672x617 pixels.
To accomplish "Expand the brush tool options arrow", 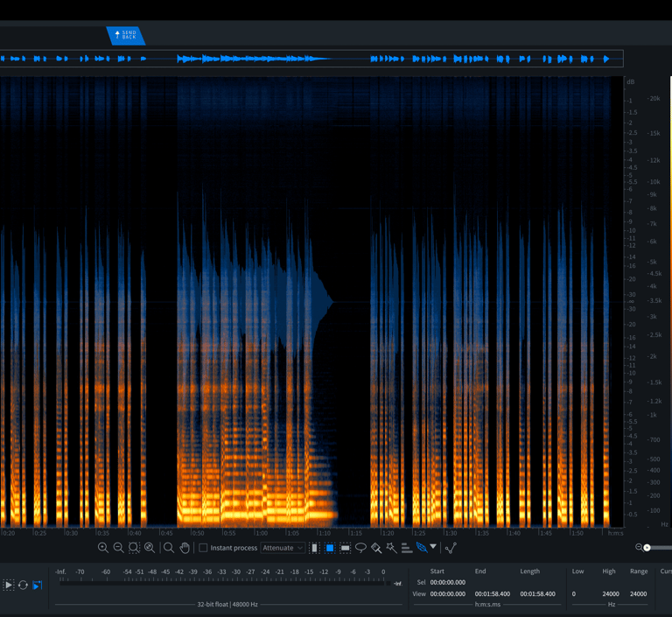I will pyautogui.click(x=433, y=547).
